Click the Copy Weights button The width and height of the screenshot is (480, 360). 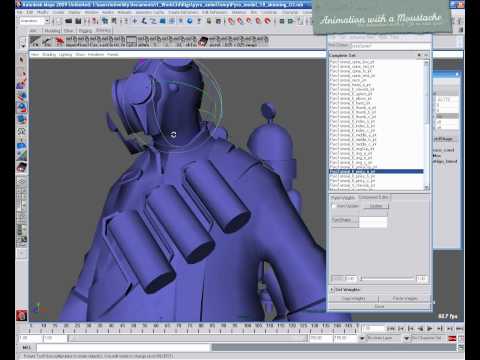(354, 298)
